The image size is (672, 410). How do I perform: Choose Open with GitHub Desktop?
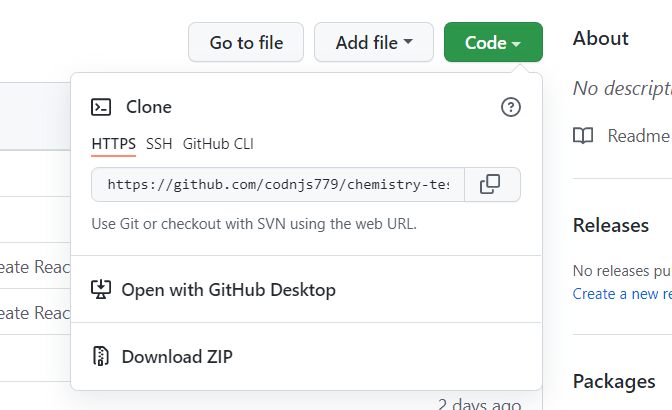click(x=306, y=290)
